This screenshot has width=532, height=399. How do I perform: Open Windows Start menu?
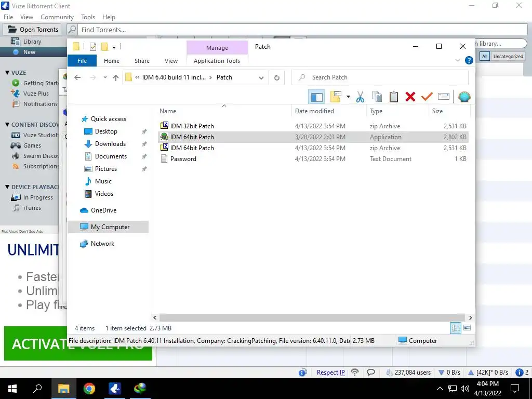12,389
